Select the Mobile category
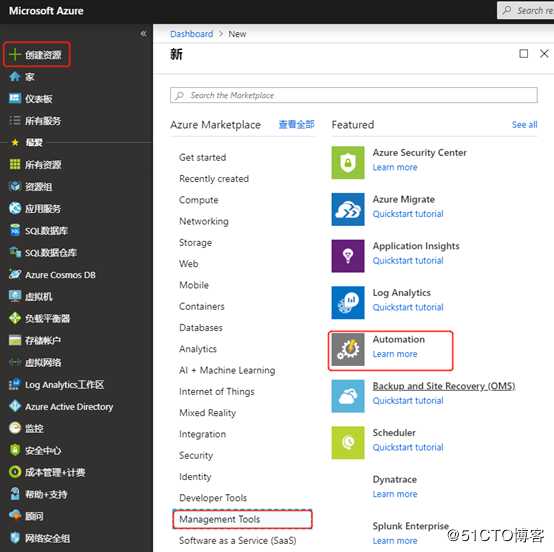The image size is (554, 552). click(194, 285)
